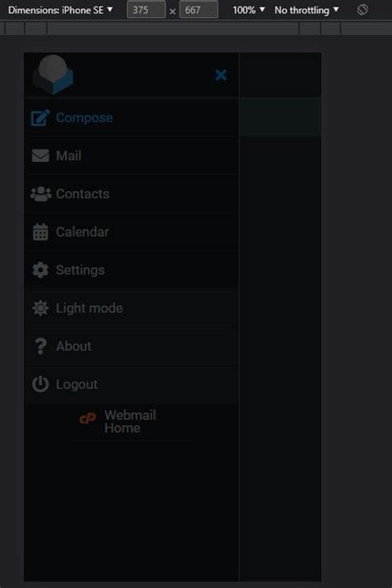Close the side menu with the blue X
This screenshot has width=392, height=588.
point(221,75)
